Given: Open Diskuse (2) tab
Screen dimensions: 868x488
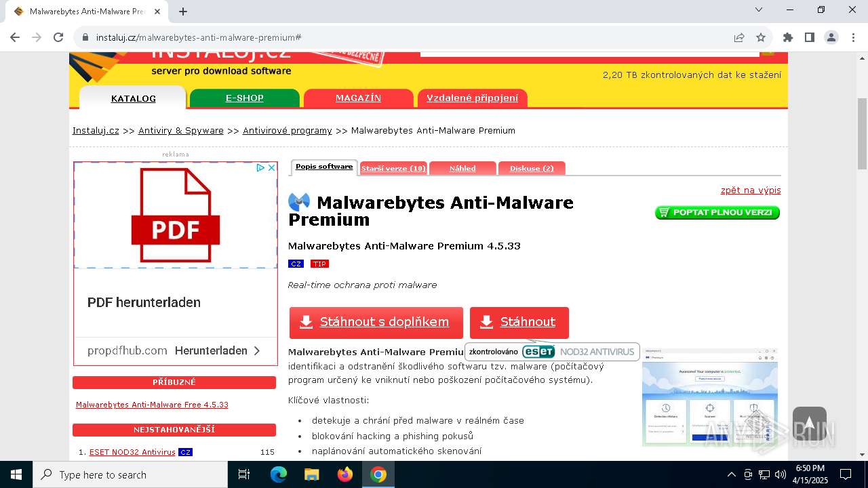Looking at the screenshot, I should 532,168.
